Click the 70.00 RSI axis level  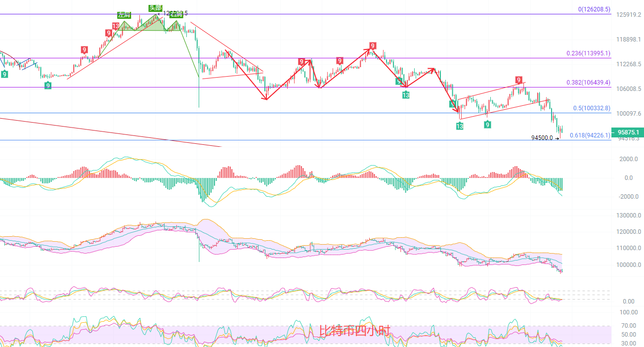(628, 326)
